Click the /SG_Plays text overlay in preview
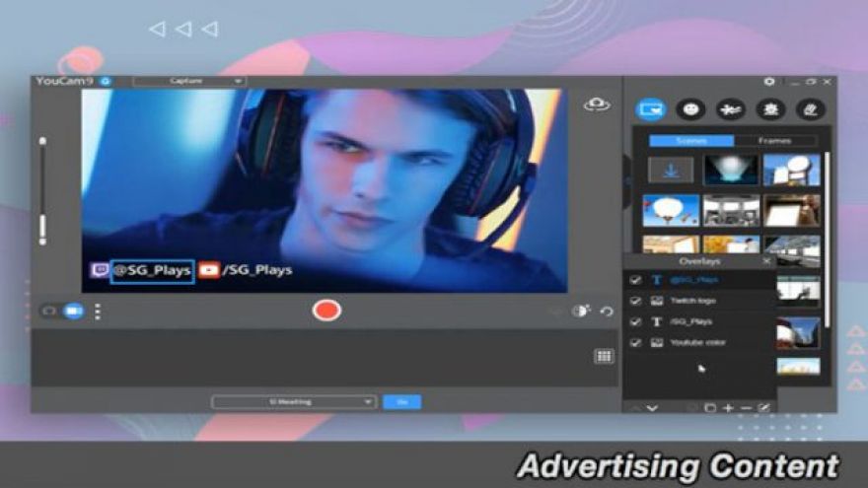This screenshot has height=488, width=868. (257, 270)
